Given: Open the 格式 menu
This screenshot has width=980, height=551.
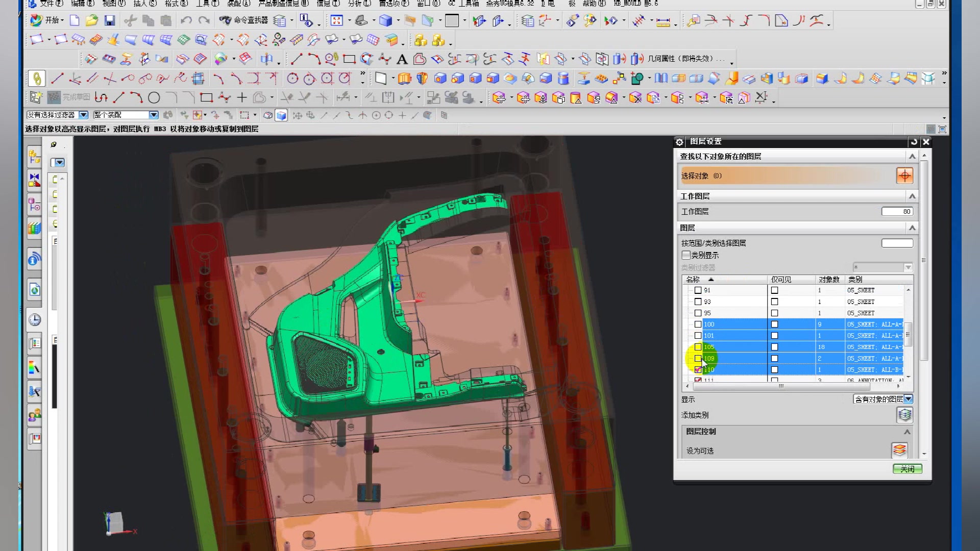Looking at the screenshot, I should tap(176, 4).
